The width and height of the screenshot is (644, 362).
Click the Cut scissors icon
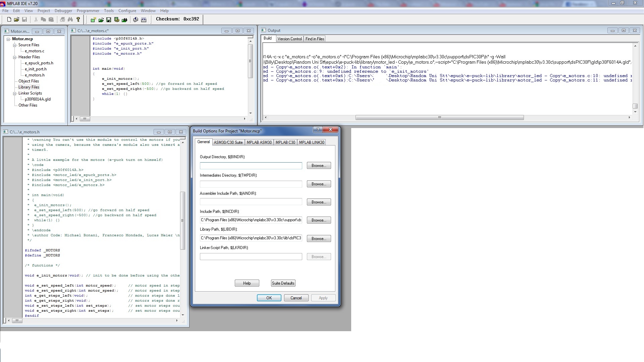click(36, 19)
